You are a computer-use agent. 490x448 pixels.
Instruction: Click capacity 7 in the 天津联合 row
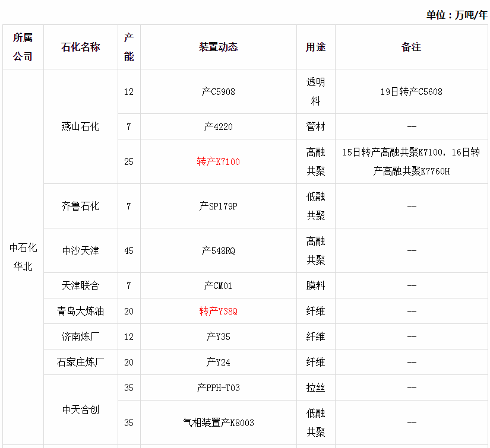click(x=129, y=285)
